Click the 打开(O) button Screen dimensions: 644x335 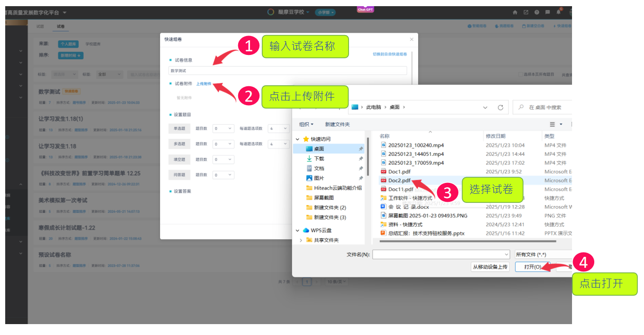click(533, 267)
